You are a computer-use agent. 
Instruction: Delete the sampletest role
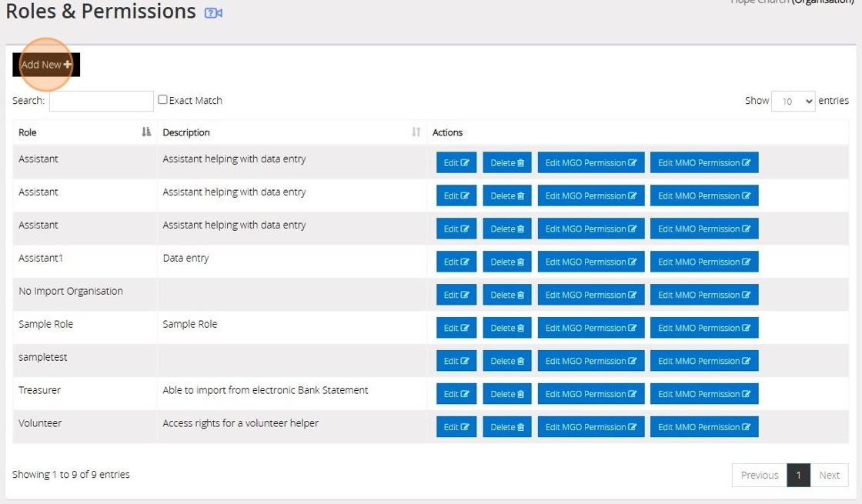(507, 361)
